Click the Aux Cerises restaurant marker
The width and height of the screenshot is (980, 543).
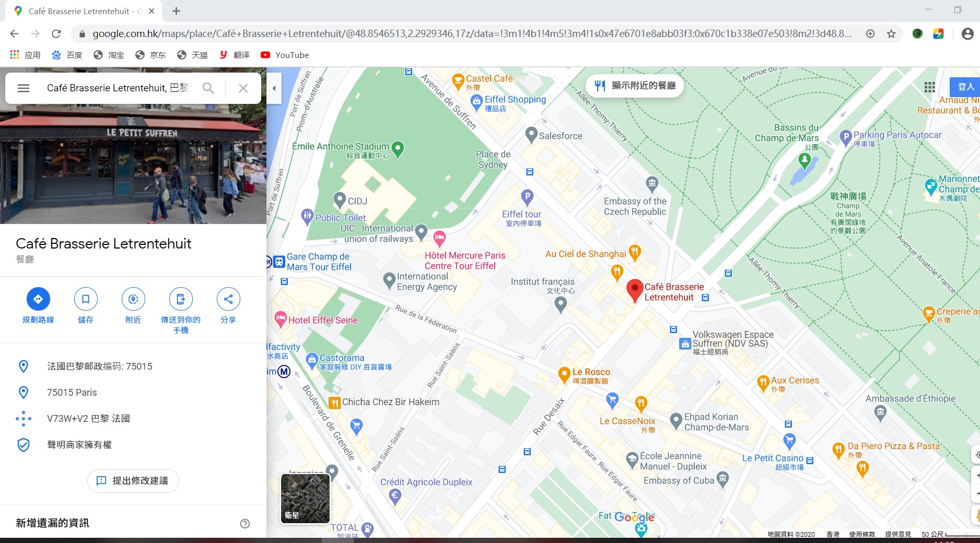tap(763, 383)
